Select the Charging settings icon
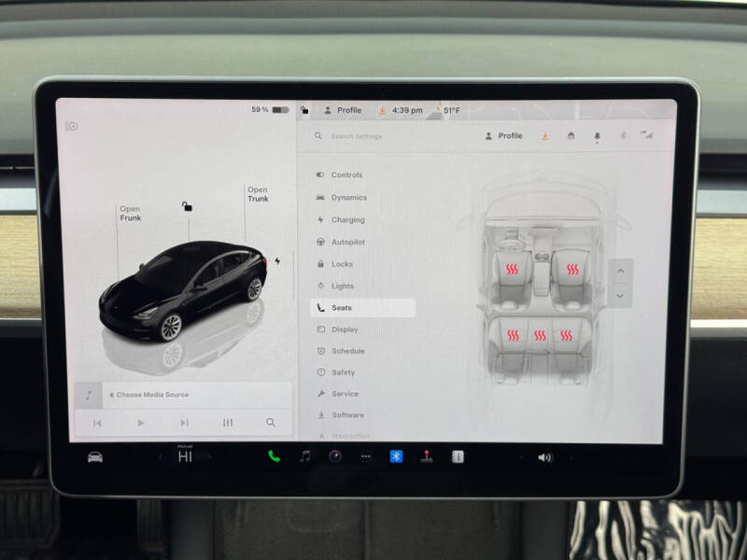747x560 pixels. point(321,219)
